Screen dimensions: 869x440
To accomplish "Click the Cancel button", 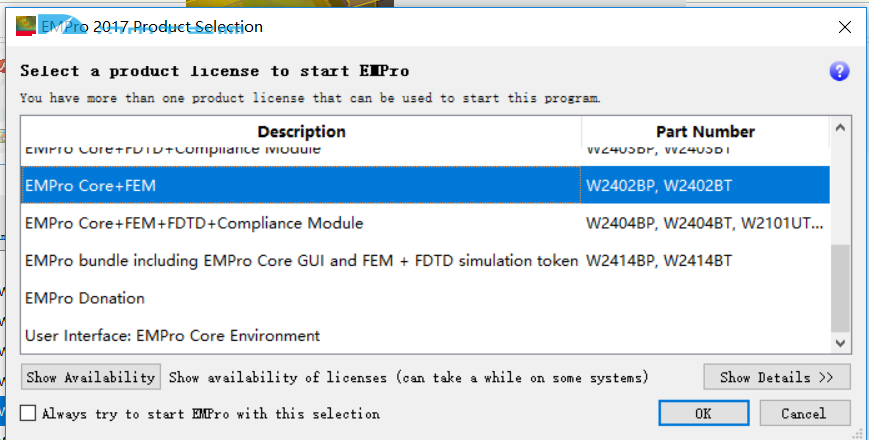I will pos(804,413).
